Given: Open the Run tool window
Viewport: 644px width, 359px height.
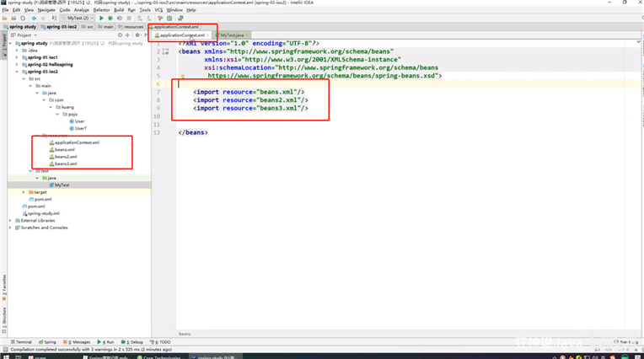Looking at the screenshot, I should coord(105,342).
